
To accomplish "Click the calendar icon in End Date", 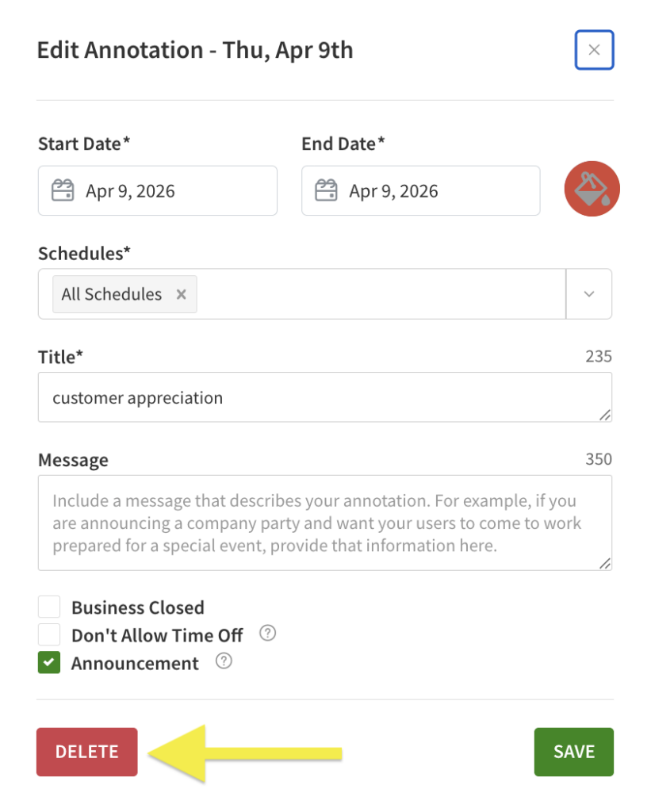I will 326,191.
